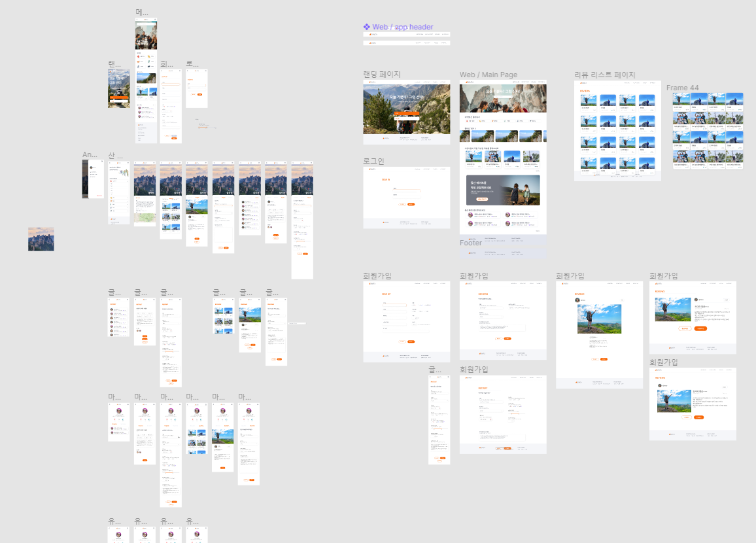Click the 랜... mobile landing frame
This screenshot has width=756, height=543.
(x=118, y=88)
